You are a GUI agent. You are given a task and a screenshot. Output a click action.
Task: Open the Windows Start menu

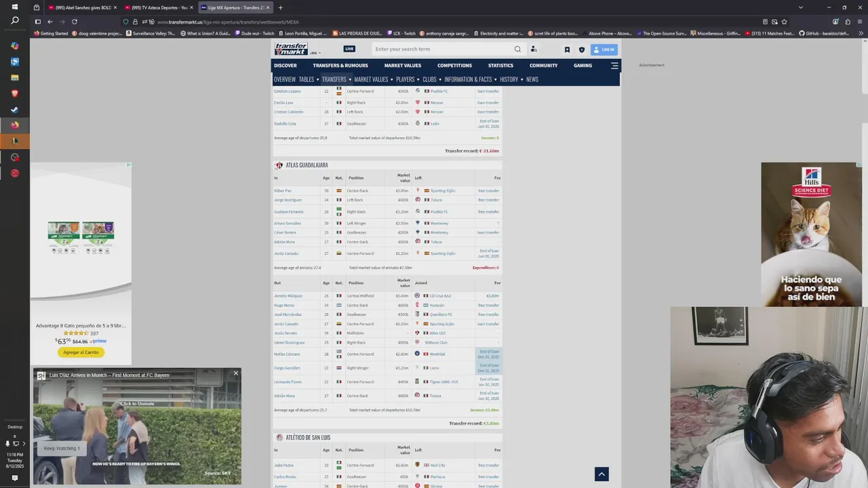click(x=14, y=7)
